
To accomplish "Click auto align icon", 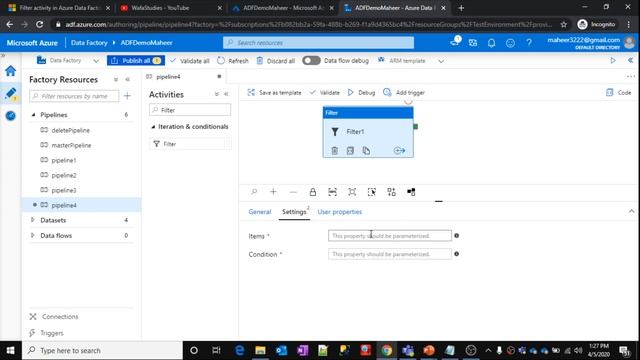I will [x=391, y=192].
